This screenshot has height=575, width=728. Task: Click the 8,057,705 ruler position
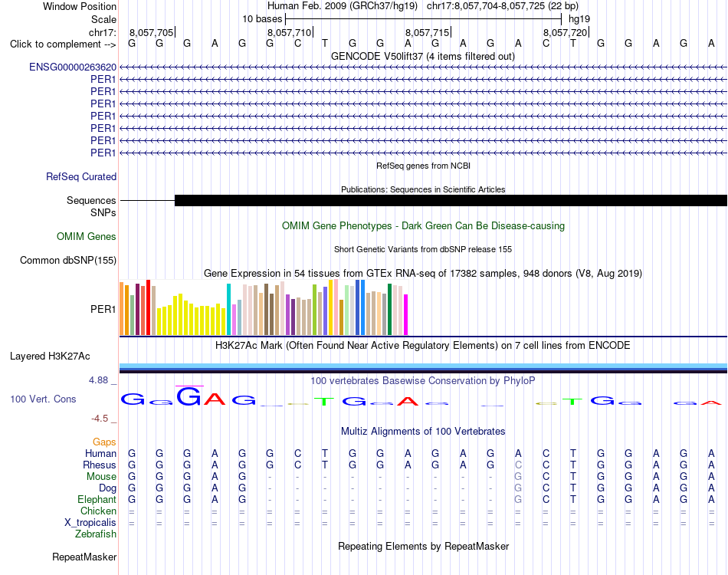tap(151, 32)
